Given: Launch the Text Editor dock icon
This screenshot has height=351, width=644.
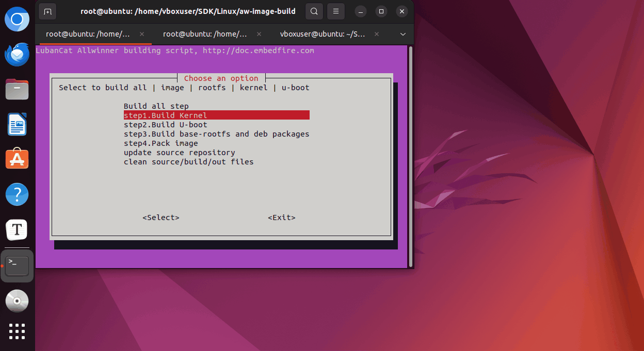Looking at the screenshot, I should 17,229.
